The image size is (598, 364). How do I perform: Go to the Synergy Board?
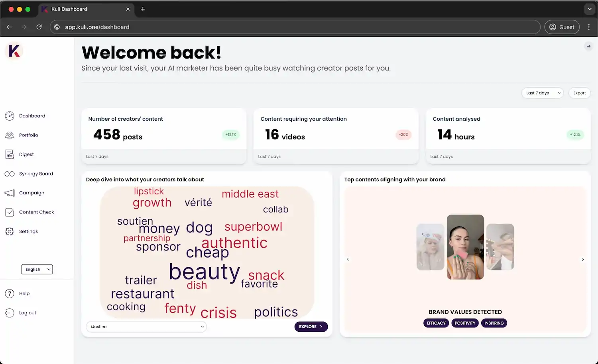click(x=36, y=174)
